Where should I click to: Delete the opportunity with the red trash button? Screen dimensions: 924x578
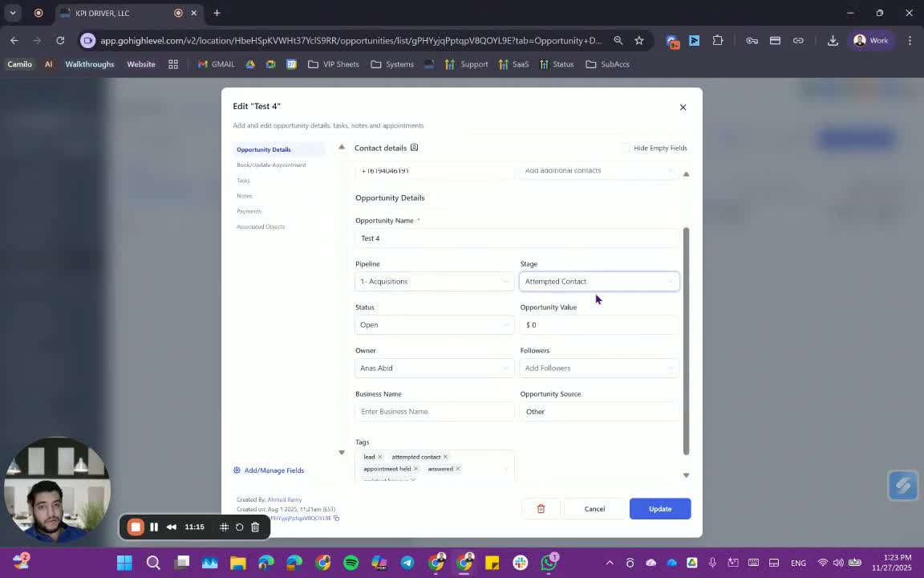541,508
